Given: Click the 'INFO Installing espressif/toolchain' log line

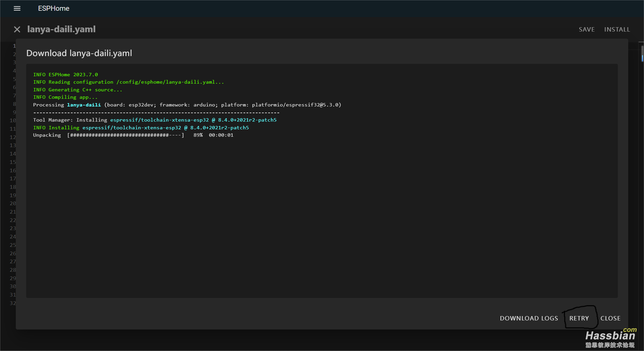Looking at the screenshot, I should [x=141, y=128].
